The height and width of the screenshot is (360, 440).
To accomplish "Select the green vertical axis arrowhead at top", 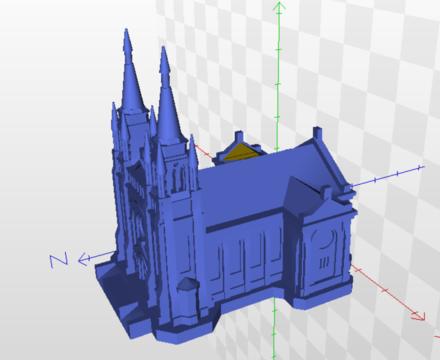I will pos(279,7).
